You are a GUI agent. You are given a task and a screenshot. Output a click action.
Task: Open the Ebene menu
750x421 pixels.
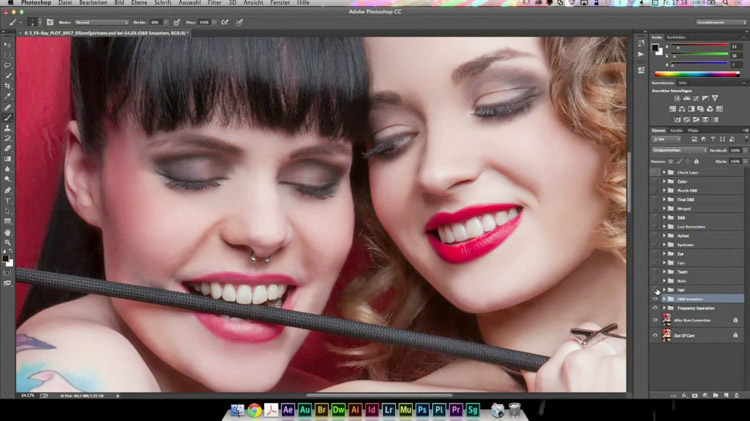(x=139, y=3)
